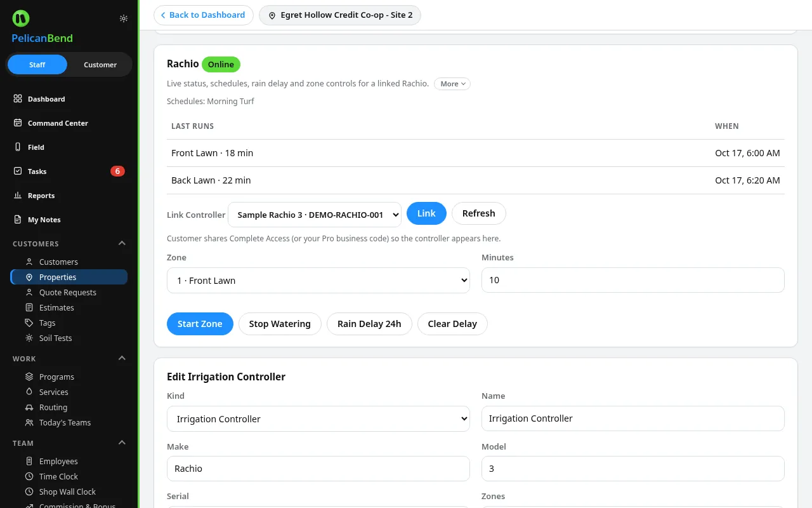The height and width of the screenshot is (508, 812).
Task: Click the Soil Tests icon
Action: point(29,338)
